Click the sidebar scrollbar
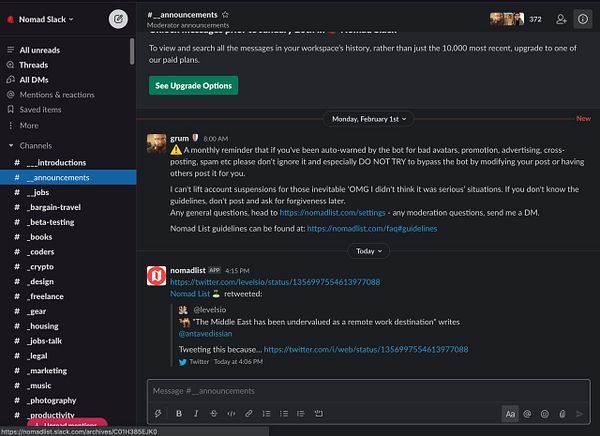 click(x=132, y=51)
